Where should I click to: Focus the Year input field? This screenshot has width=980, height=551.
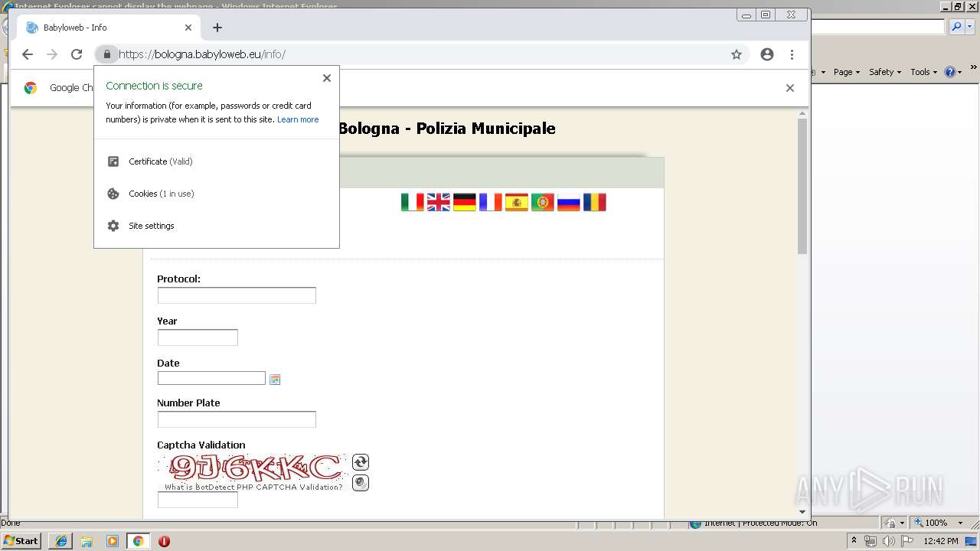[x=198, y=337]
